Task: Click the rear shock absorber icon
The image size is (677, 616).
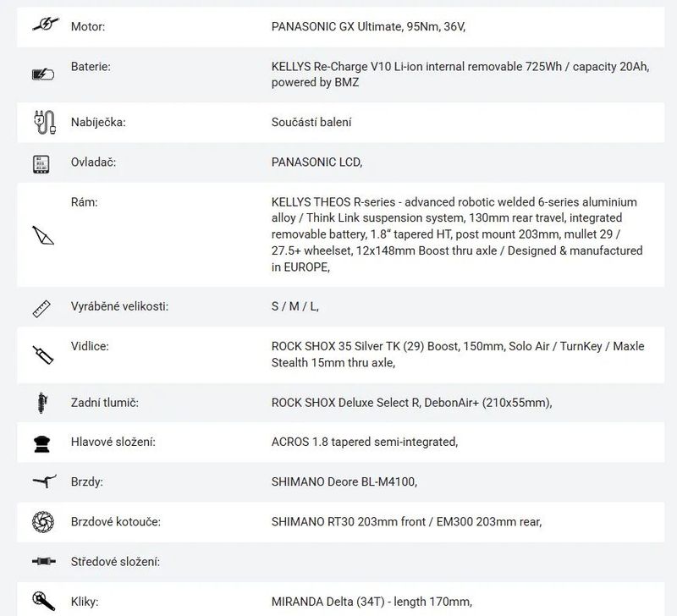Action: coord(41,403)
